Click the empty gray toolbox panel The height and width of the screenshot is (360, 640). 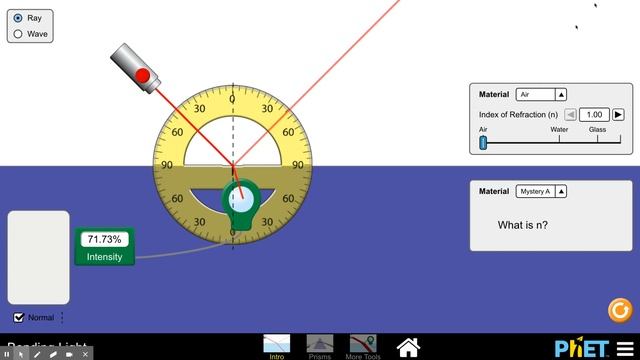pos(38,258)
